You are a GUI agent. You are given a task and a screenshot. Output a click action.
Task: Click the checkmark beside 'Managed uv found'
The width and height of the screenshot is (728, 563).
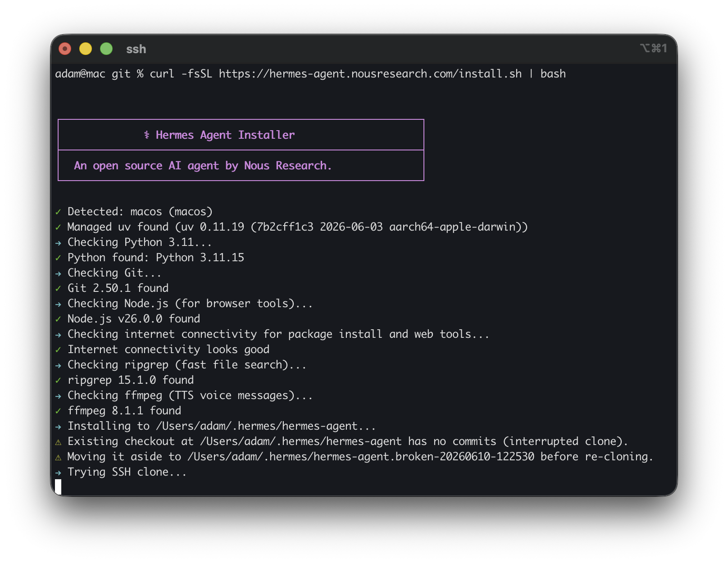(x=58, y=227)
